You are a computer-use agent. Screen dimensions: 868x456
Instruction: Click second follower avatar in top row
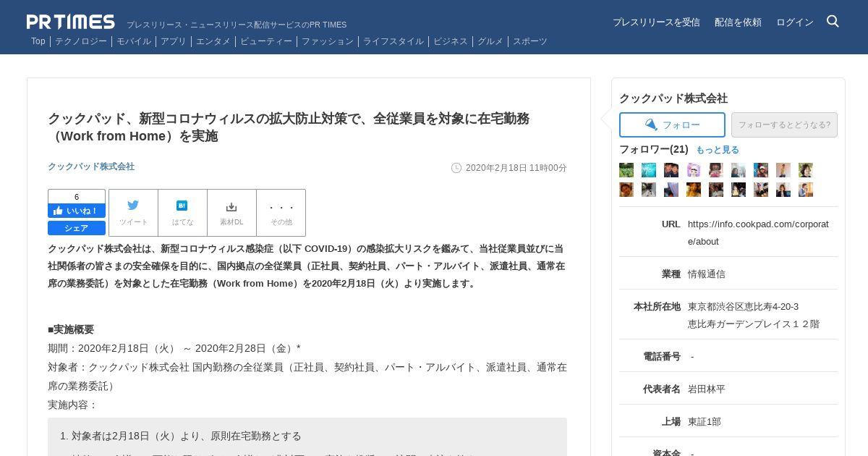pyautogui.click(x=649, y=170)
